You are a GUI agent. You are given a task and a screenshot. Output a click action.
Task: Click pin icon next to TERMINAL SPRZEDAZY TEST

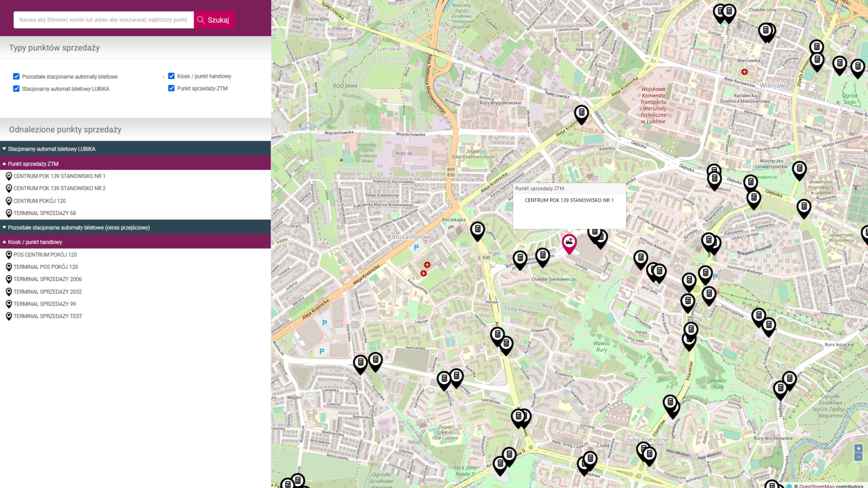click(8, 316)
